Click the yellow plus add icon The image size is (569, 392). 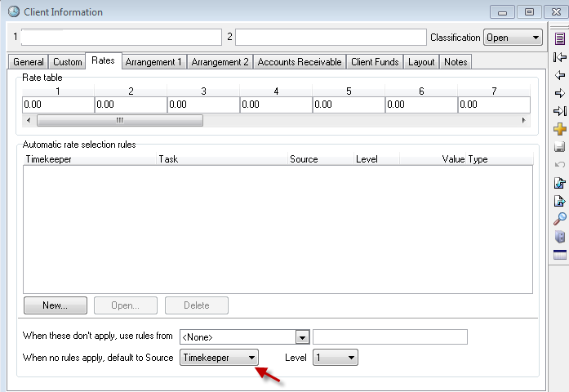click(x=560, y=129)
